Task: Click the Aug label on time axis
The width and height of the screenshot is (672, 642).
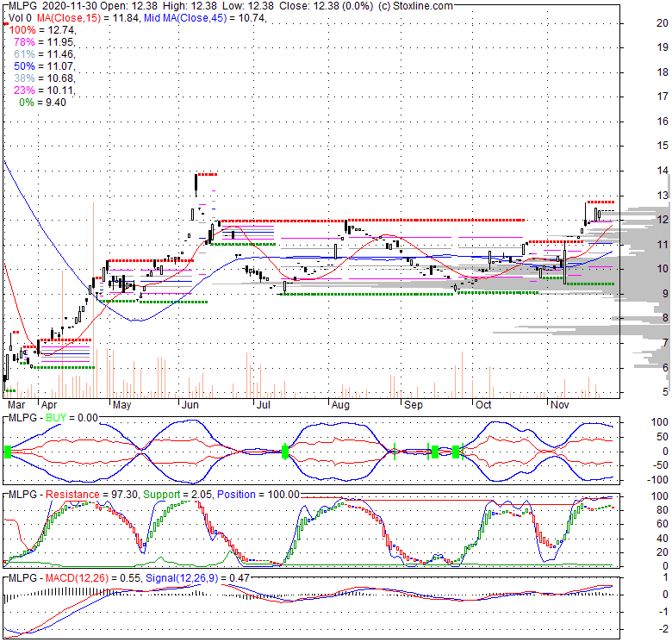Action: 340,404
